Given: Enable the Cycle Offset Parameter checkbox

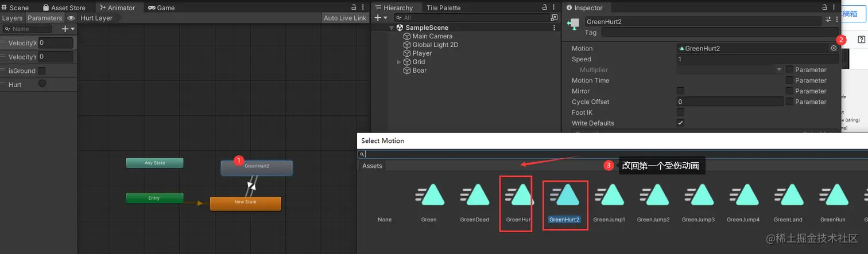Looking at the screenshot, I should click(789, 101).
